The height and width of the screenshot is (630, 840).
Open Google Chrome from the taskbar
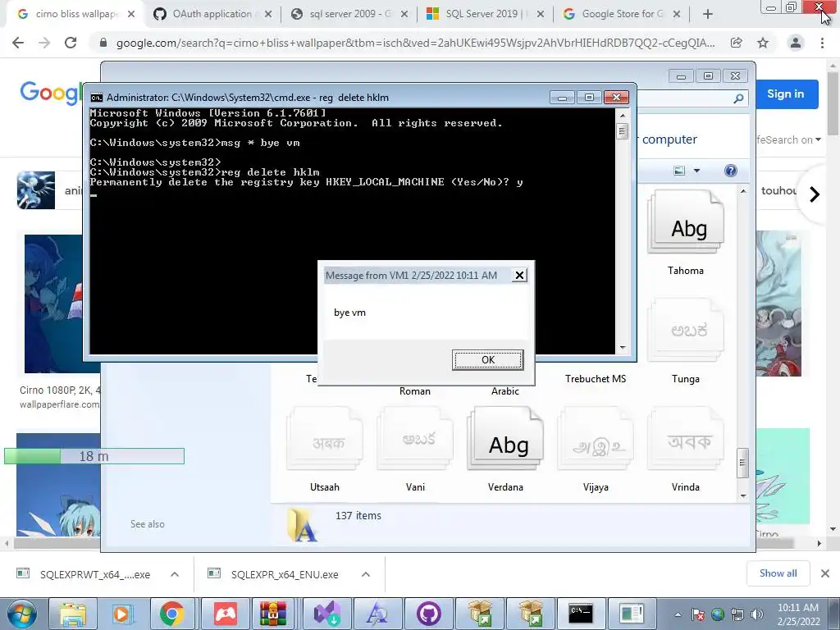click(x=171, y=614)
